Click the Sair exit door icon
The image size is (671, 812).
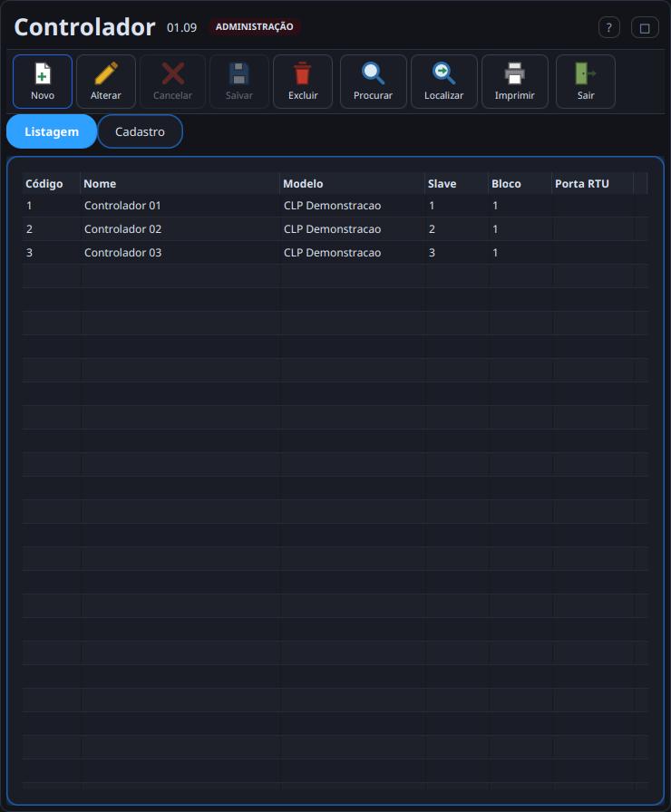(x=586, y=73)
